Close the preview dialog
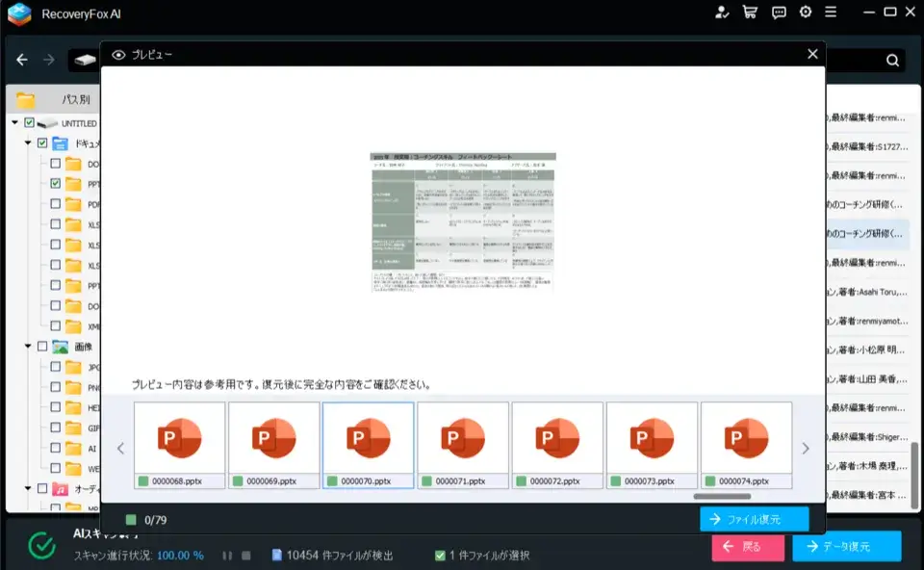The height and width of the screenshot is (570, 924). click(x=812, y=54)
